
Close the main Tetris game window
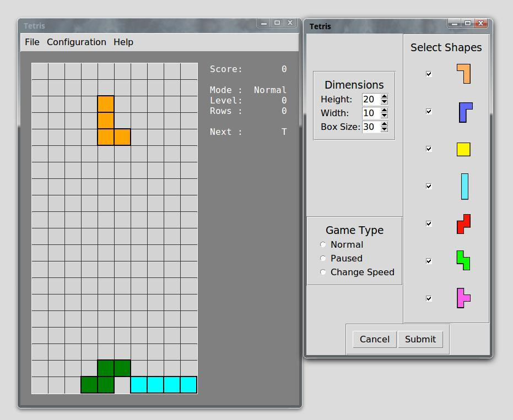[x=290, y=23]
